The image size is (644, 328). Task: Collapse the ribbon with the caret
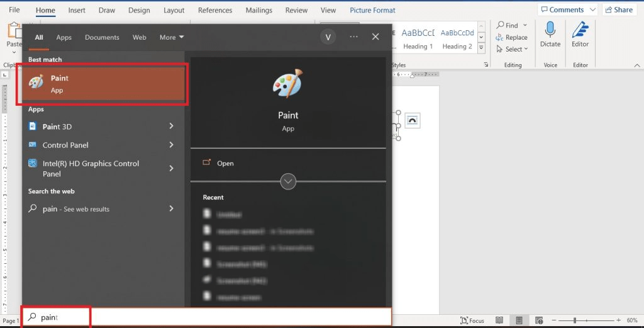[637, 65]
